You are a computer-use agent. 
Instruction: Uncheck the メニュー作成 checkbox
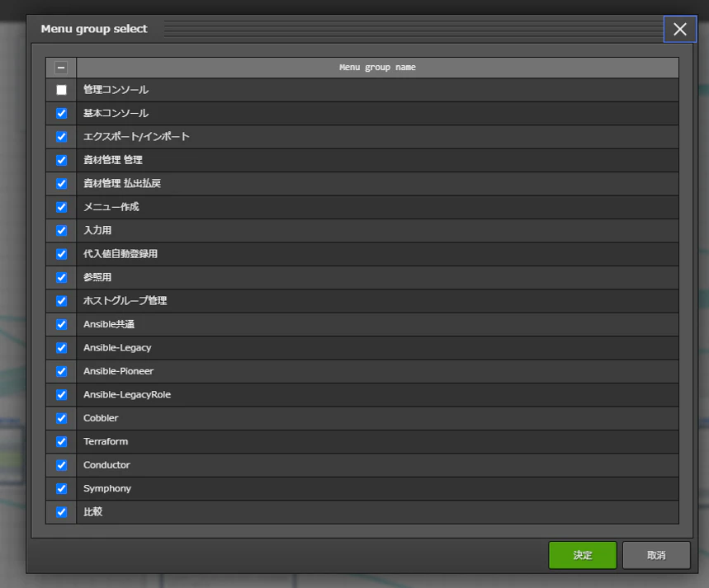(x=61, y=207)
